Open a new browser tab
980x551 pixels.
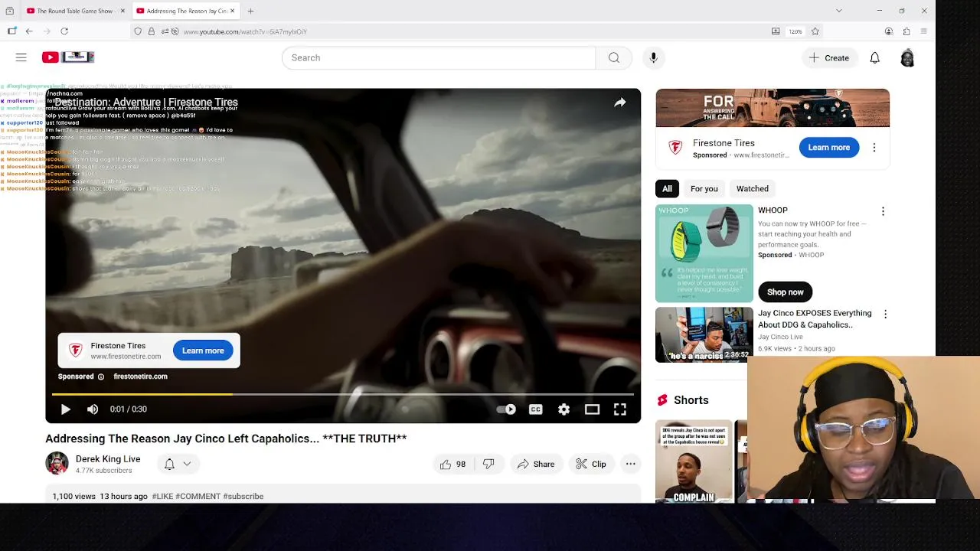pyautogui.click(x=250, y=11)
